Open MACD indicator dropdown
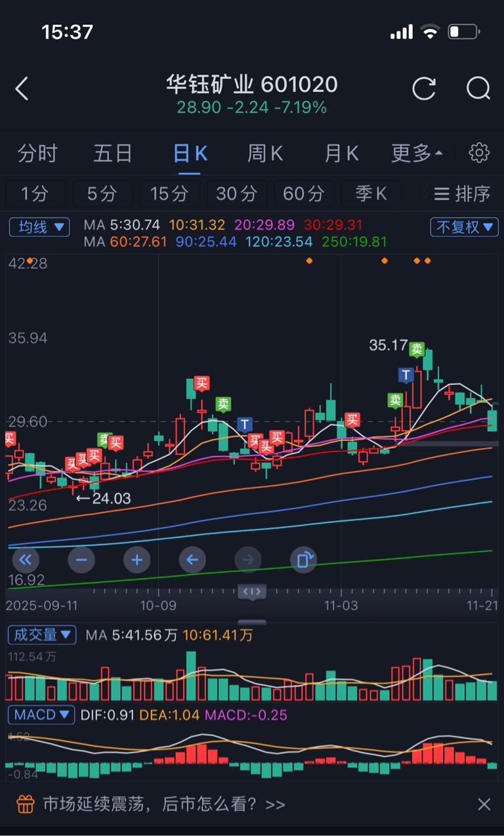 (x=41, y=715)
